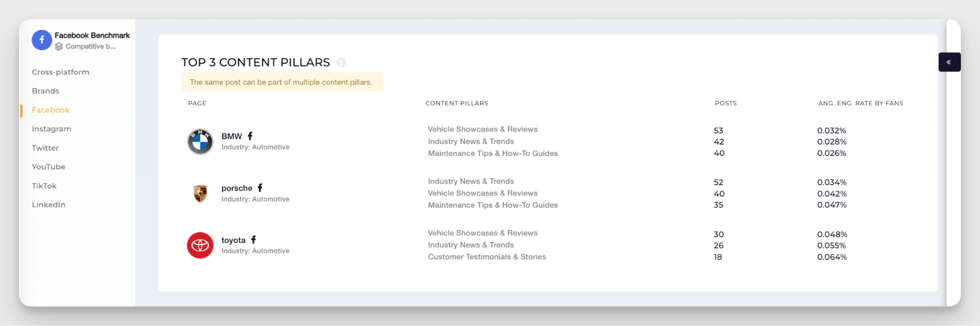The image size is (980, 326).
Task: Sort by the Posts column header
Action: (726, 103)
